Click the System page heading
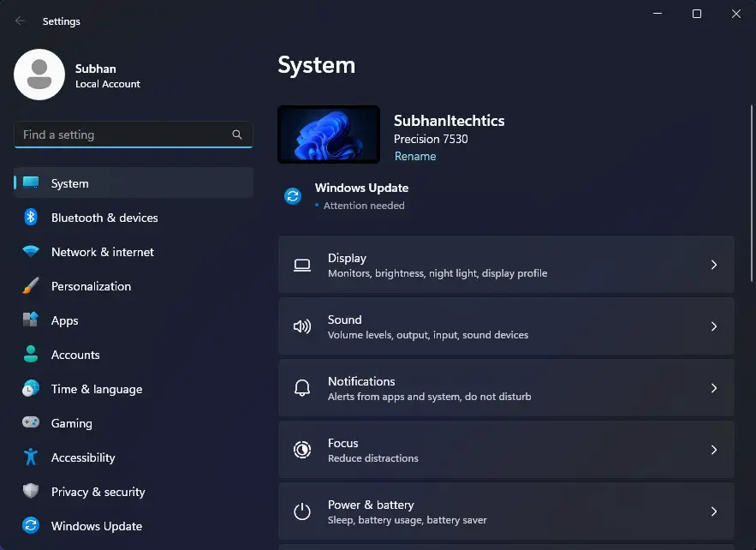The width and height of the screenshot is (756, 550). pyautogui.click(x=317, y=65)
